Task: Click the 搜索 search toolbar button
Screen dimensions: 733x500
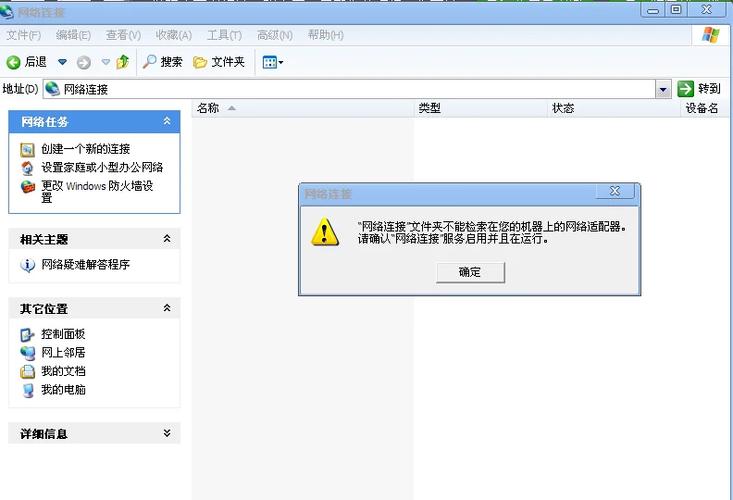Action: coord(162,62)
